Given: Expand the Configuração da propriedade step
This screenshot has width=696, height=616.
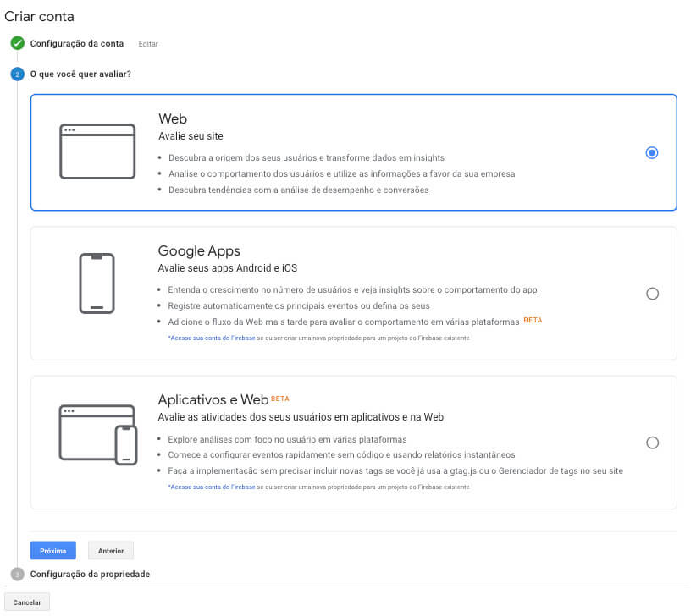Looking at the screenshot, I should click(x=90, y=574).
